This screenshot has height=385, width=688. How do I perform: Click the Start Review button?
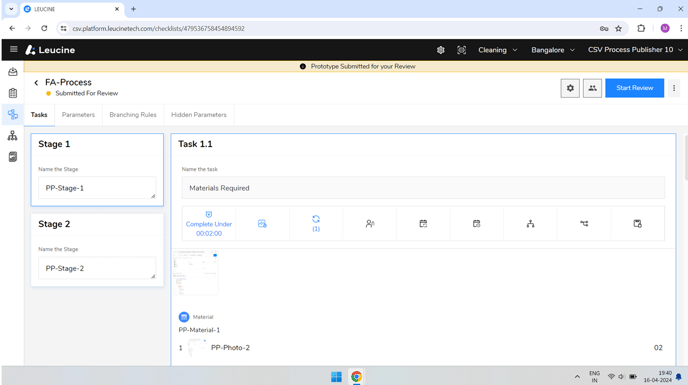tap(634, 88)
